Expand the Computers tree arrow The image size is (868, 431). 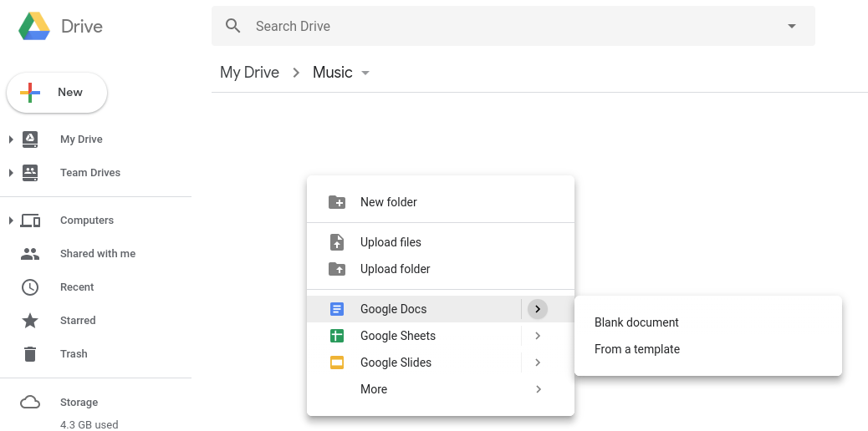11,221
